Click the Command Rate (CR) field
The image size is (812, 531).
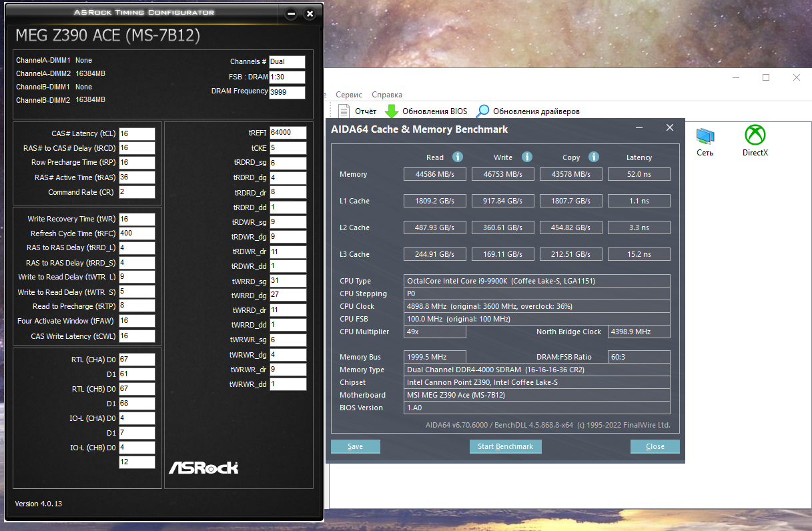(x=137, y=192)
